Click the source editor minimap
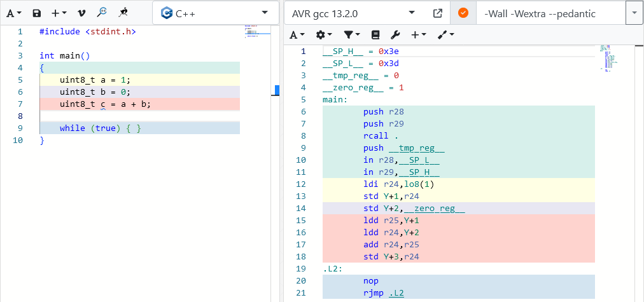This screenshot has width=644, height=302. point(256,31)
